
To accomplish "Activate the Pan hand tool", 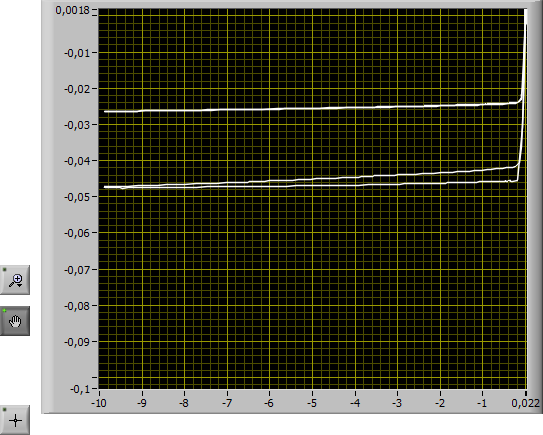I will [15, 321].
